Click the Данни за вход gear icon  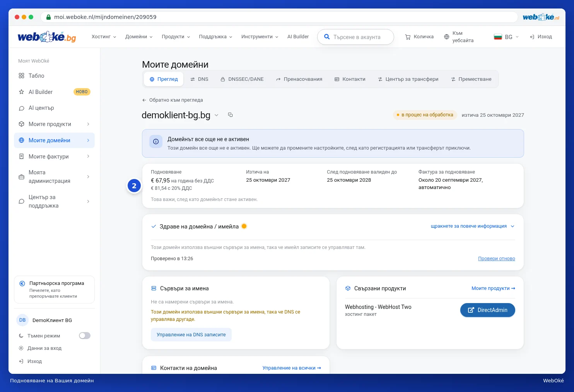(x=21, y=348)
